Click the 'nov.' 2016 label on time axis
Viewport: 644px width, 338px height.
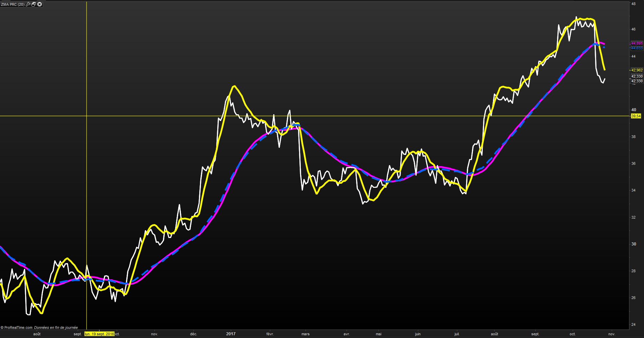tap(154, 334)
